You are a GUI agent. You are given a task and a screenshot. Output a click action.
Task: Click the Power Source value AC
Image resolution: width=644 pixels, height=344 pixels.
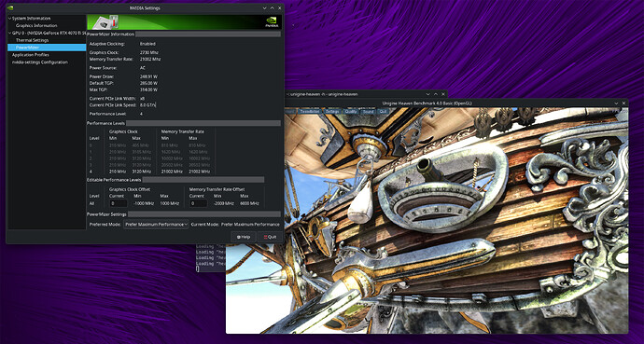pos(143,68)
